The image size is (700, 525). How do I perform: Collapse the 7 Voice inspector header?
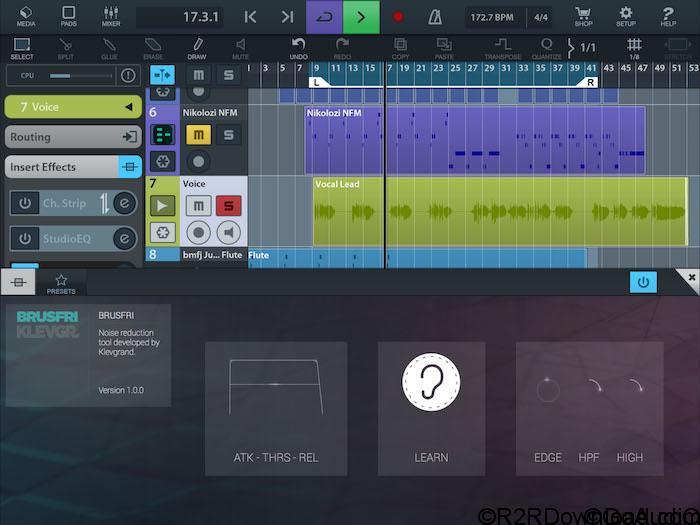(x=73, y=107)
